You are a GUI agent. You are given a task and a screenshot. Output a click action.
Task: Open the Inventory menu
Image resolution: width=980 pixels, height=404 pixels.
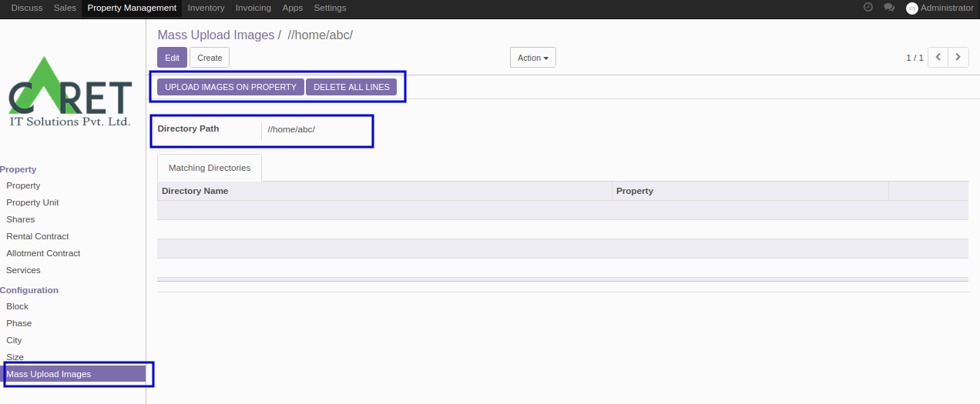tap(206, 8)
